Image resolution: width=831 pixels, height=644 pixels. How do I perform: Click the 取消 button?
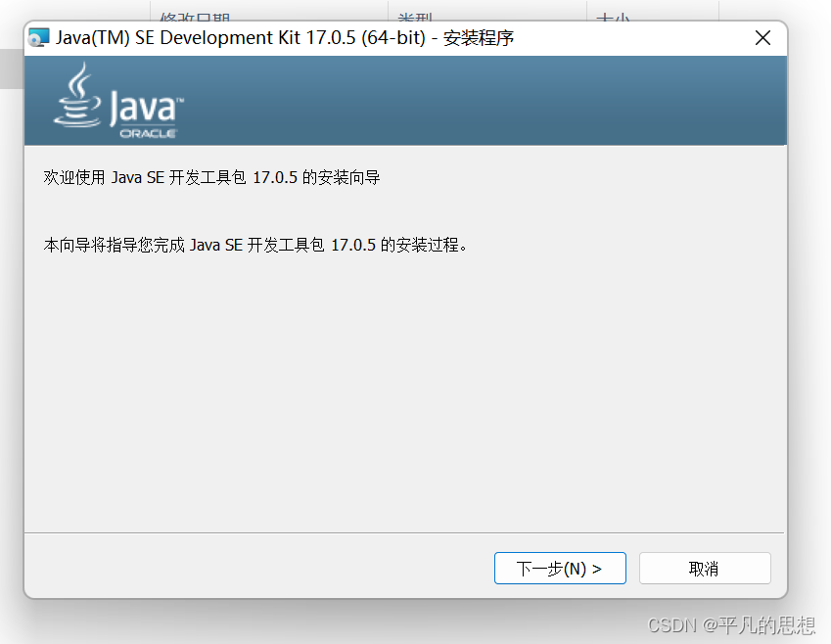point(705,569)
